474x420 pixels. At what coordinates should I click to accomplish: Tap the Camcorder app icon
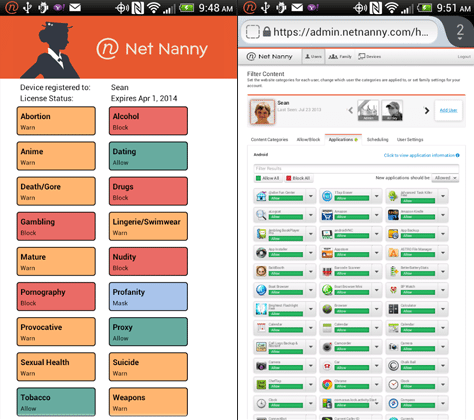[x=327, y=347]
